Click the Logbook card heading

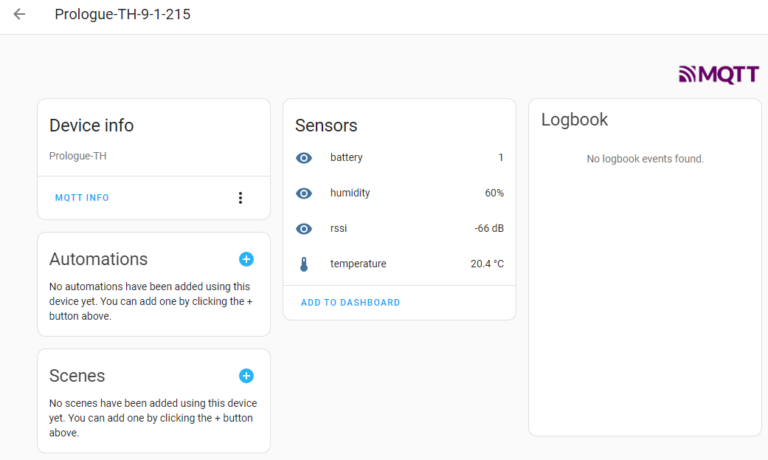(x=574, y=120)
